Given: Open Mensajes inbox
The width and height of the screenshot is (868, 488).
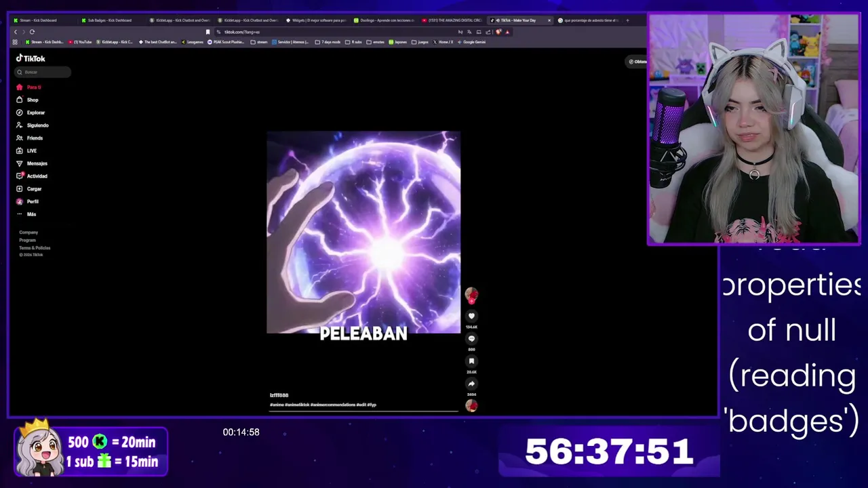Looking at the screenshot, I should click(32, 163).
